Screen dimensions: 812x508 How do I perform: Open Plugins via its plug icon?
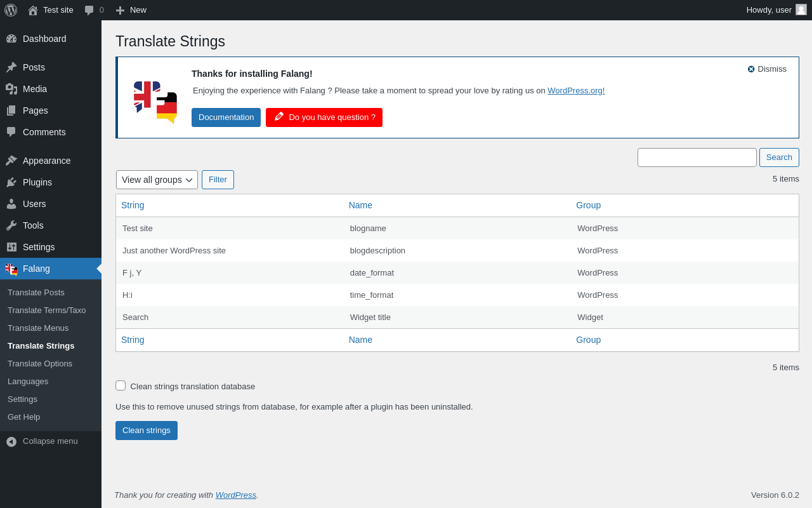coord(11,182)
